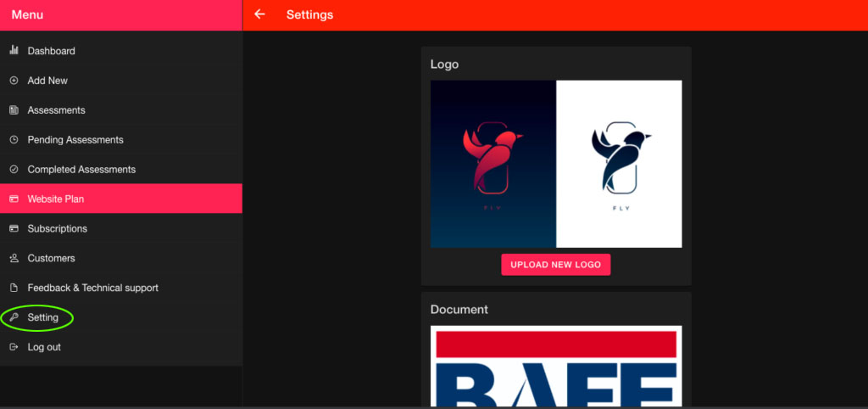Click the Document section heading

coord(459,309)
